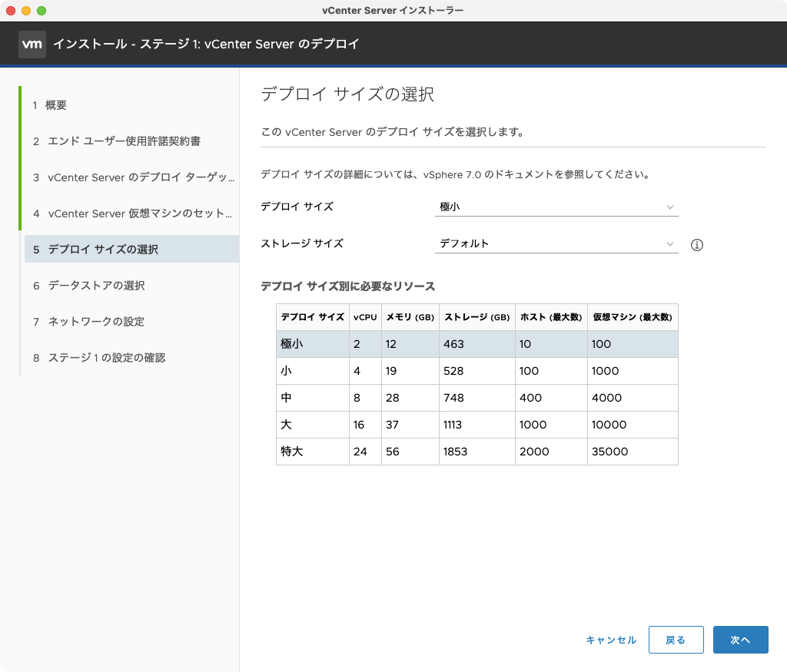Click the 次へ button
The width and height of the screenshot is (787, 672).
tap(740, 640)
